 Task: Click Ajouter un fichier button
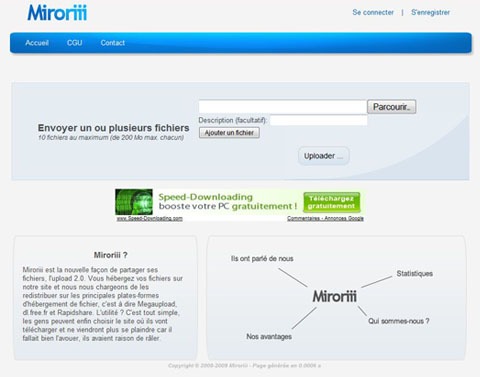point(229,133)
